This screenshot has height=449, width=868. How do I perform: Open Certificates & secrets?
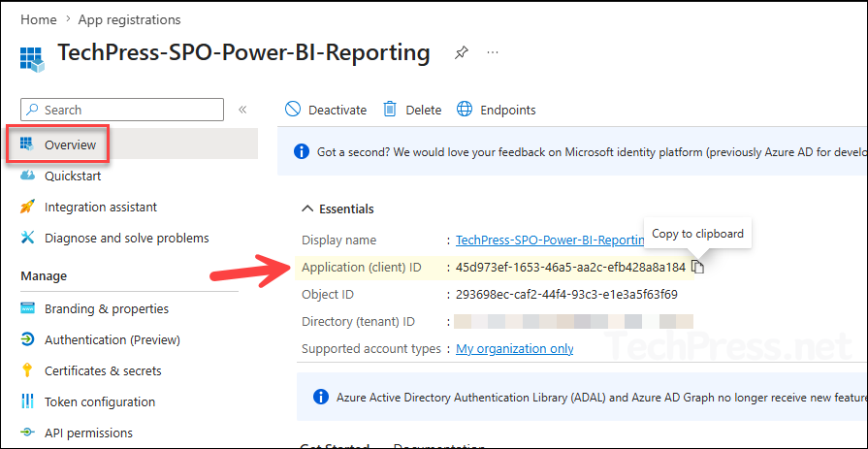click(x=103, y=371)
